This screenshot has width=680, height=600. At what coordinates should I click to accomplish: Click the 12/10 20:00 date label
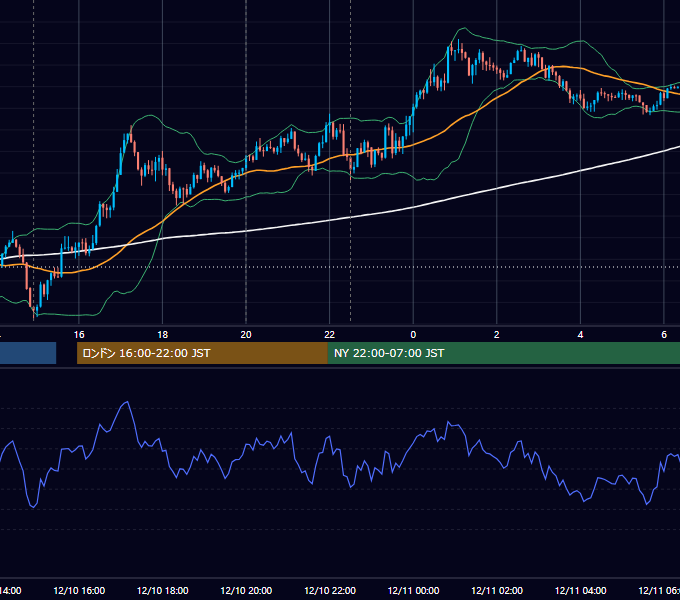coord(246,591)
